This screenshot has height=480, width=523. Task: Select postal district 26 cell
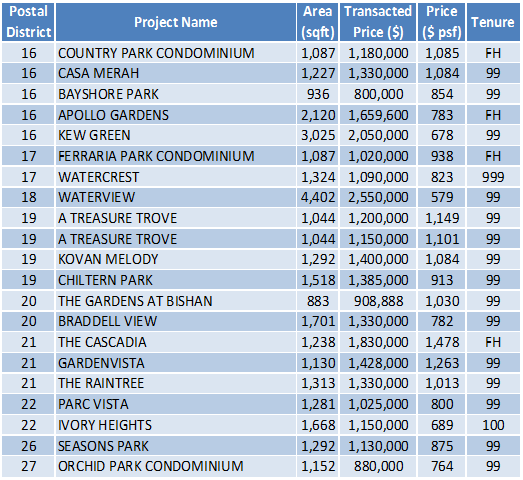(28, 446)
